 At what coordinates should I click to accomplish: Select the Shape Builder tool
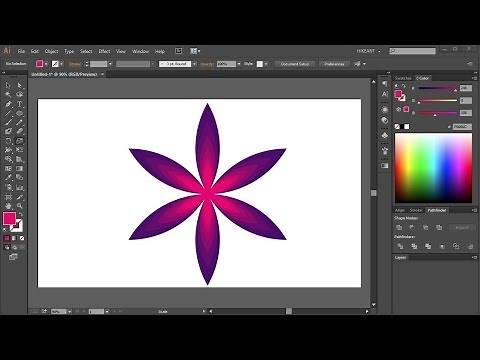tap(8, 159)
